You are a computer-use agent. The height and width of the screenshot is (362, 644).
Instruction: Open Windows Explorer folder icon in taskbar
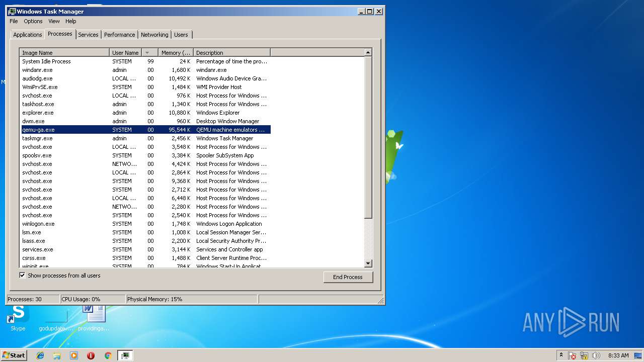[57, 355]
